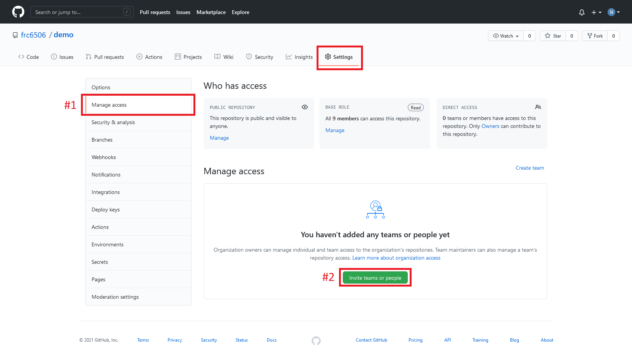Click Manage under Public repository

(x=219, y=138)
